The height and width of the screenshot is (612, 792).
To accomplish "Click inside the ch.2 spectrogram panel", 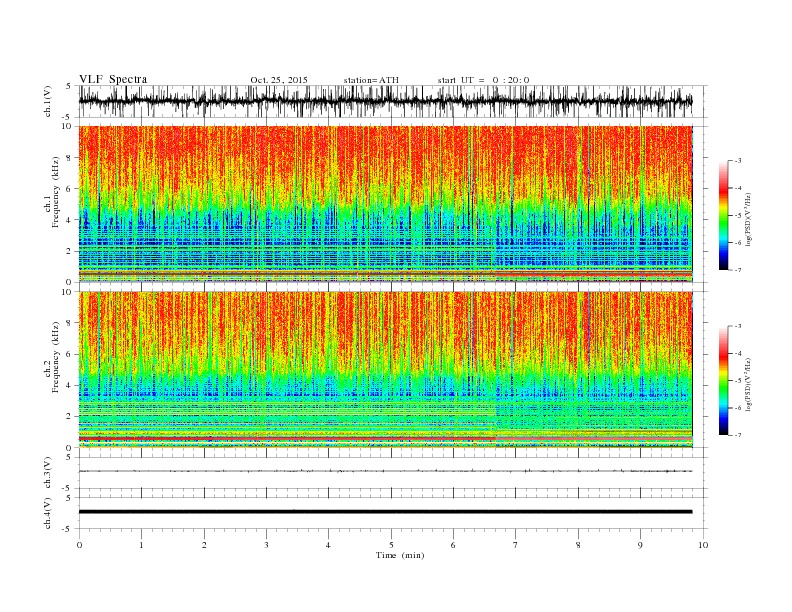I will point(385,369).
